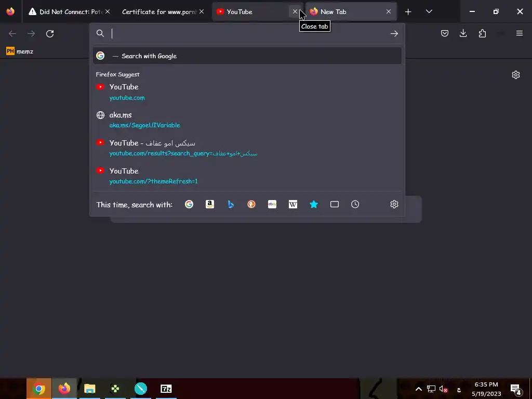Open Firefox taskbar icon
Screen dimensions: 532x399
click(x=64, y=389)
